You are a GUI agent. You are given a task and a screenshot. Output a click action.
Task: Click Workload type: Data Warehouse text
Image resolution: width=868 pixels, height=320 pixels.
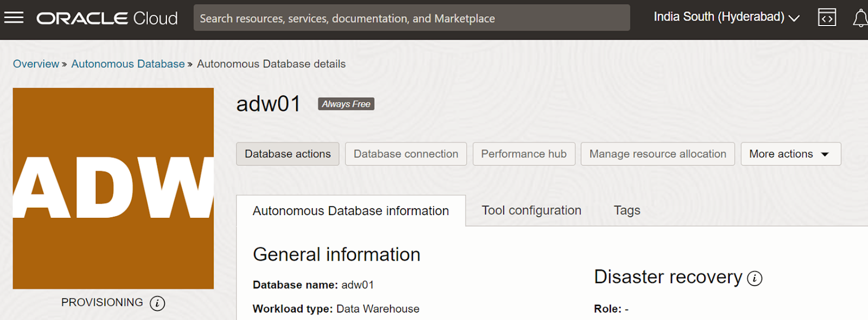click(336, 309)
